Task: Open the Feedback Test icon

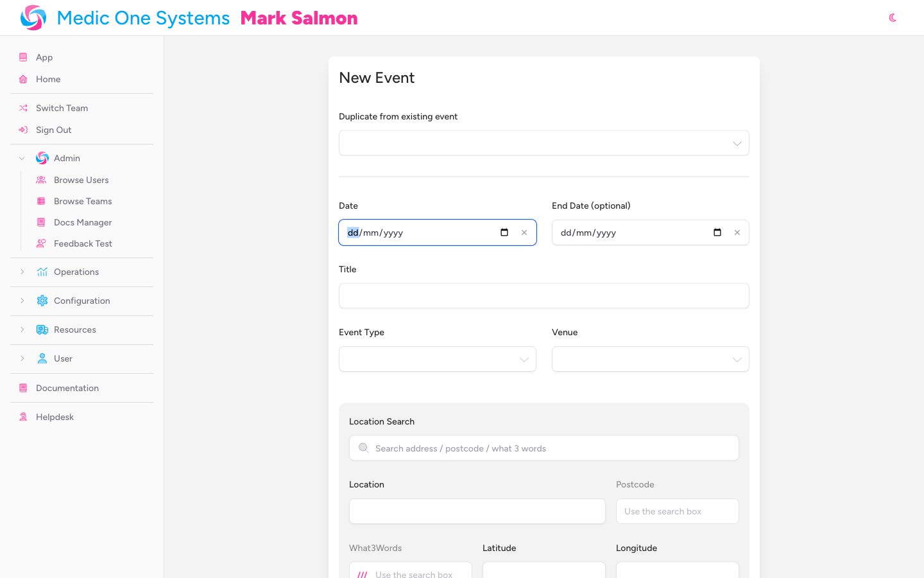Action: tap(41, 243)
